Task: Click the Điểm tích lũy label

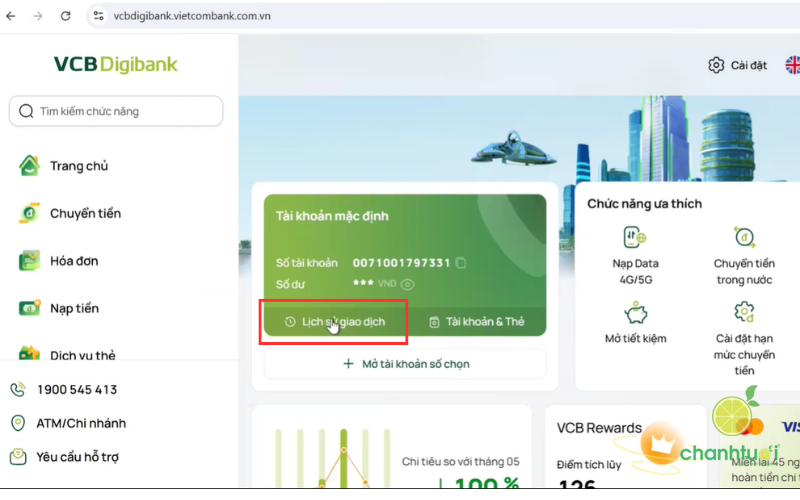Action: pyautogui.click(x=589, y=465)
